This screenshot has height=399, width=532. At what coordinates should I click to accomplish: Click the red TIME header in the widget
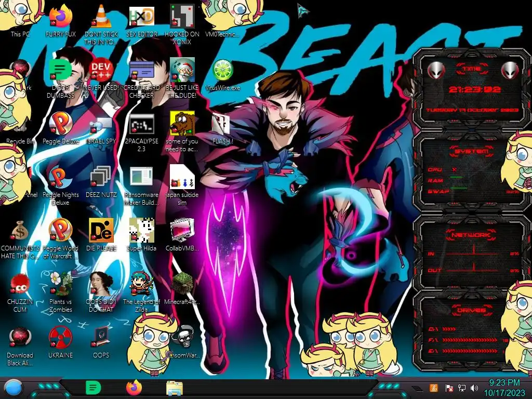pyautogui.click(x=472, y=69)
